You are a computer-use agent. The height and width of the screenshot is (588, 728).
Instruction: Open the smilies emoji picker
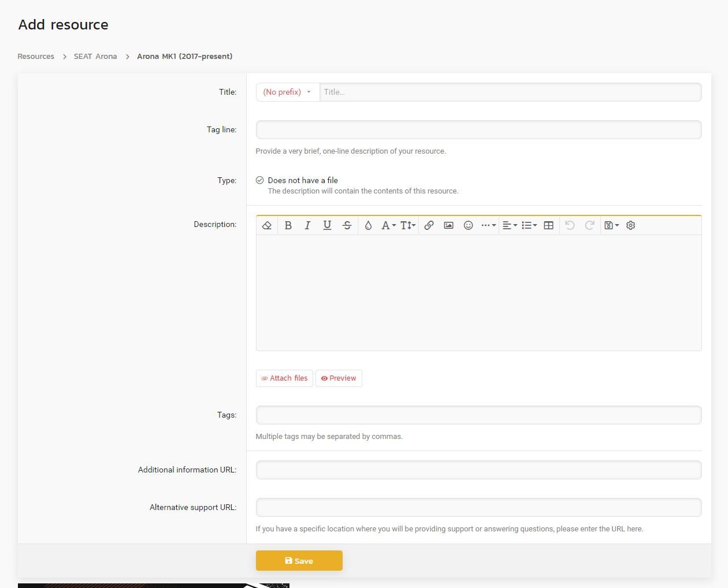pos(468,225)
